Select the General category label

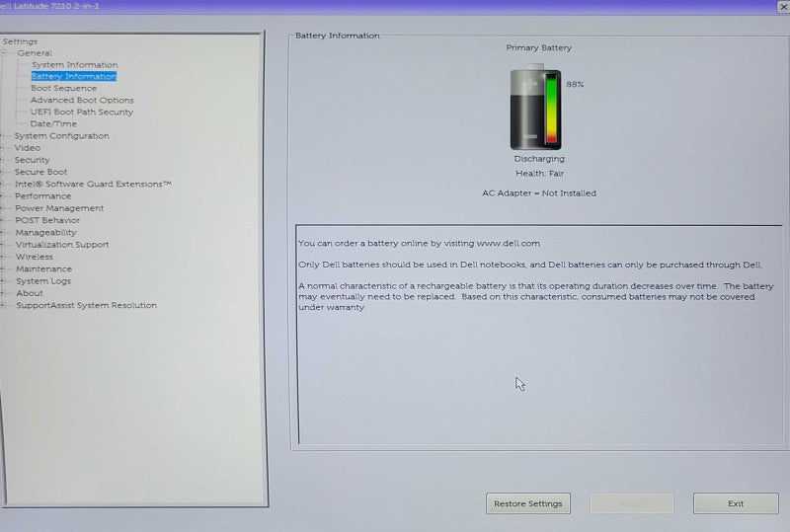tap(35, 53)
